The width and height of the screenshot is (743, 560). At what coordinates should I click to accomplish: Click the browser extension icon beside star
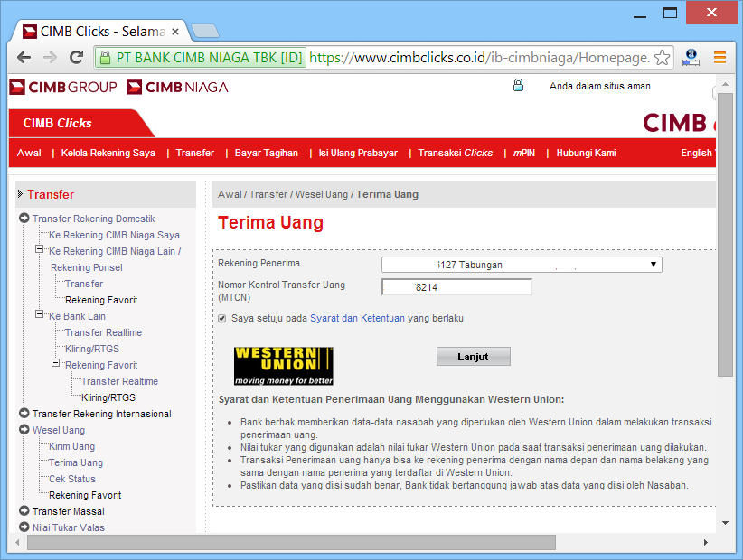[x=691, y=58]
